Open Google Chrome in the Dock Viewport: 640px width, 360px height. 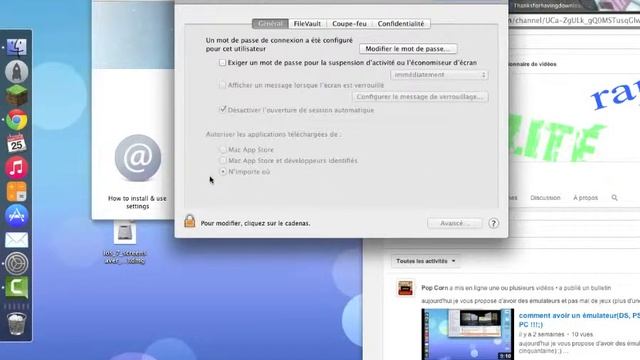(x=16, y=120)
